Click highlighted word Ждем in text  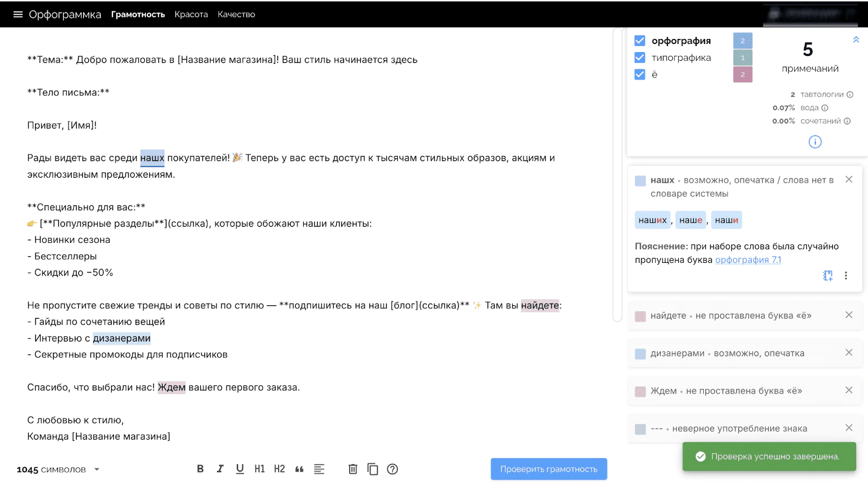171,388
